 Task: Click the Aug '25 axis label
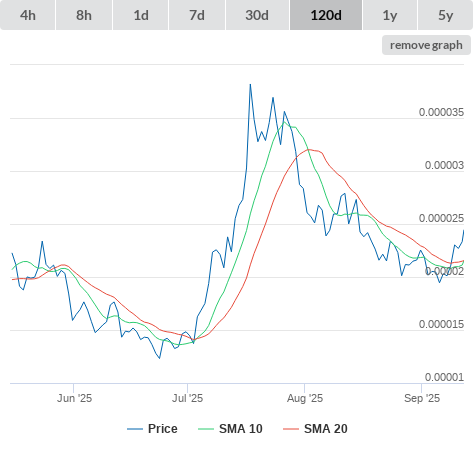[305, 398]
